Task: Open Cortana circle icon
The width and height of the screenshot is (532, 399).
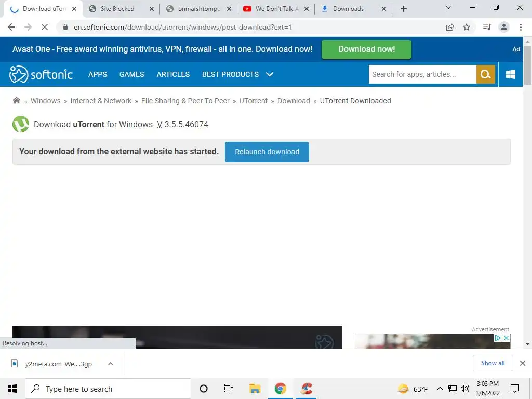Action: [204, 389]
